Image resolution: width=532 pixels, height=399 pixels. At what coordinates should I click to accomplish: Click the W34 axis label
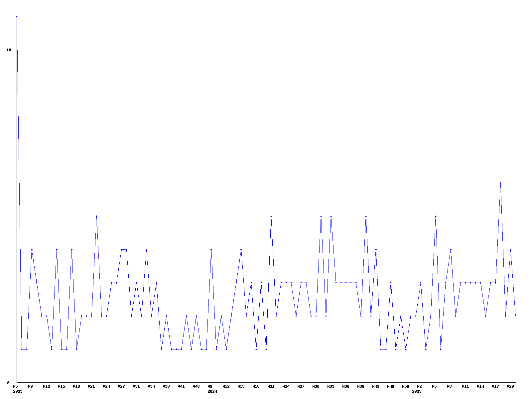tap(151, 386)
